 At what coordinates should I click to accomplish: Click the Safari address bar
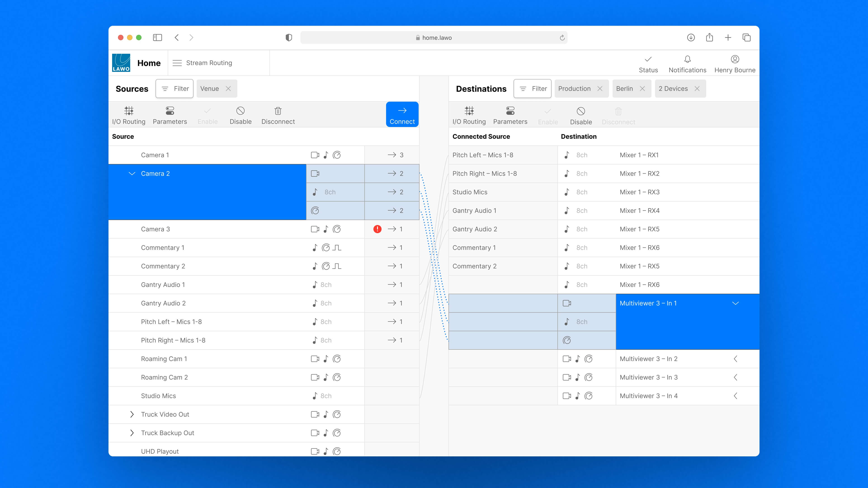tap(434, 37)
